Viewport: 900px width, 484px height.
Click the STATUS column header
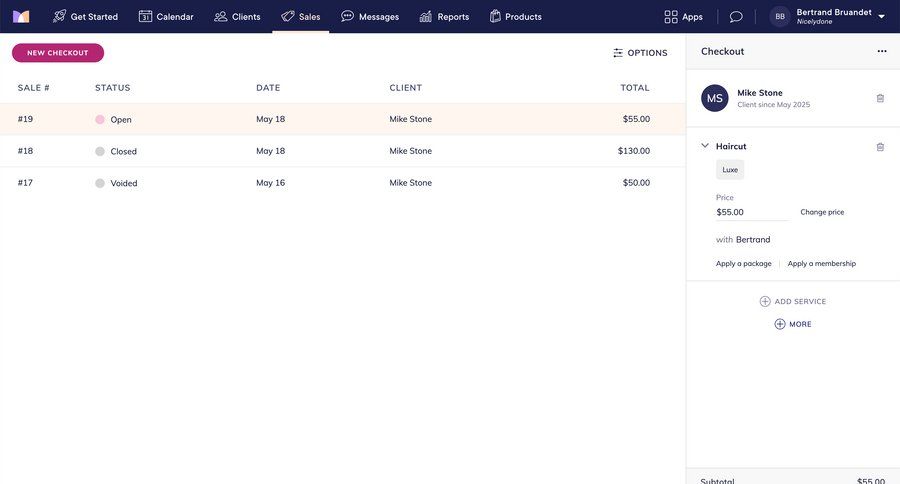click(112, 88)
